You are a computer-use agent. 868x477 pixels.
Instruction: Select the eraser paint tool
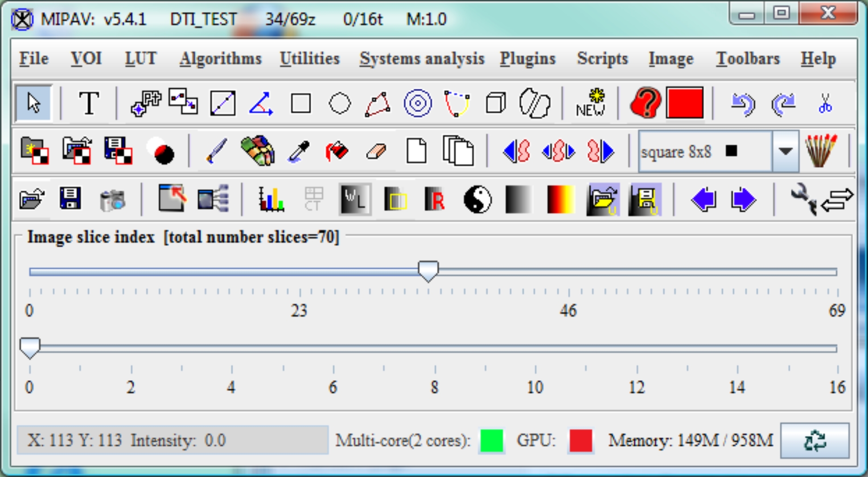point(376,151)
